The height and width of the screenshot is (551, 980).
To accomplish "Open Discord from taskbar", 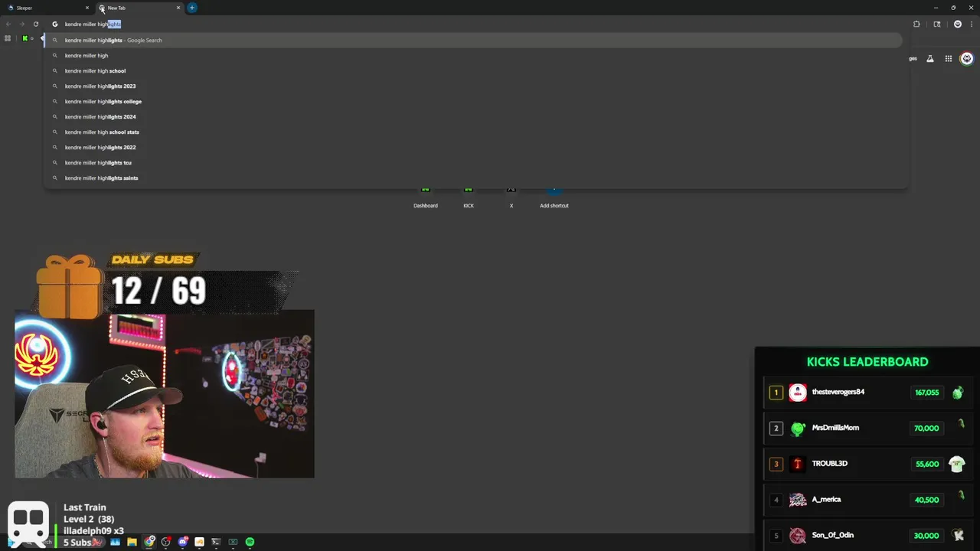I will [x=183, y=542].
